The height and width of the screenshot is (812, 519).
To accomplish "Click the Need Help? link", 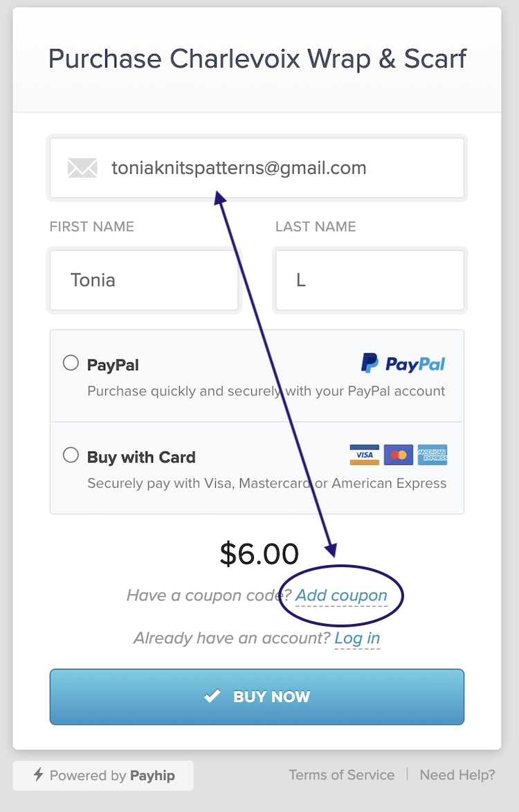I will 457,775.
